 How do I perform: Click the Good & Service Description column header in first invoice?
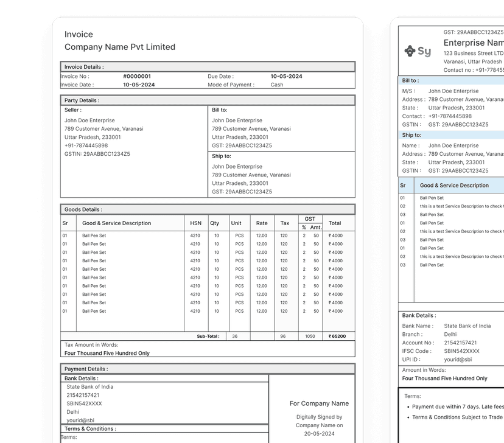(x=116, y=223)
